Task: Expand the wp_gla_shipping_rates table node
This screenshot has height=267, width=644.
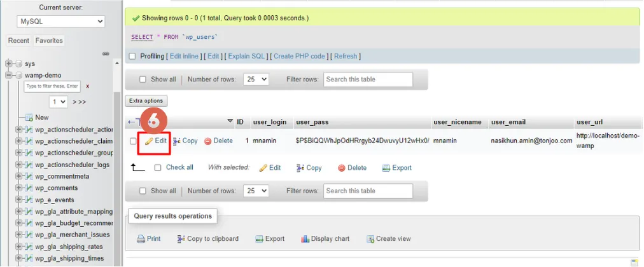Action: [x=18, y=247]
